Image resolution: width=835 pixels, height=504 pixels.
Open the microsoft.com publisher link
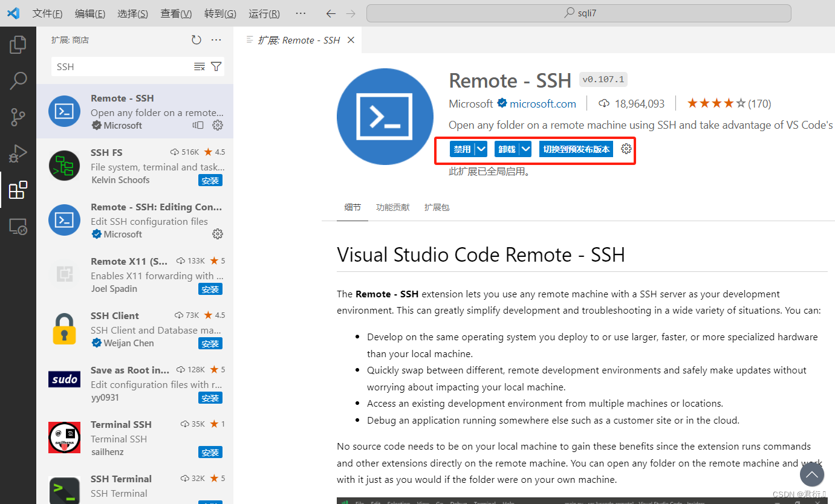542,104
